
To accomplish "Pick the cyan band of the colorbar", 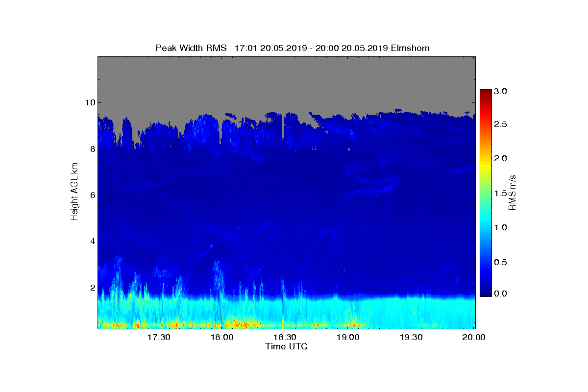I will point(486,220).
